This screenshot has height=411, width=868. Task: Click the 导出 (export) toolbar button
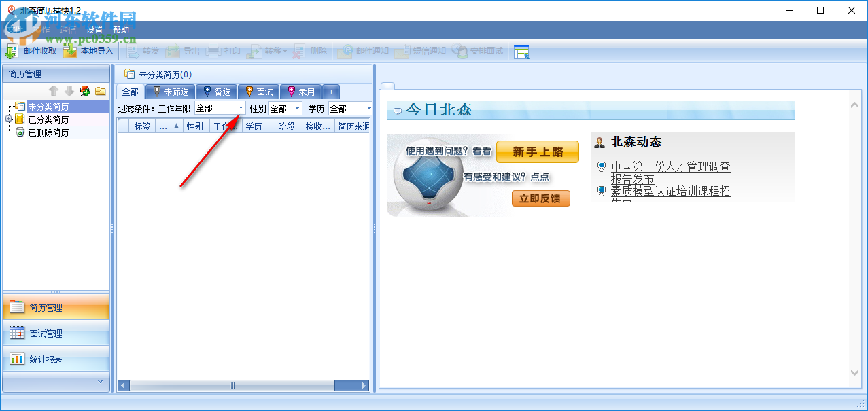click(183, 51)
